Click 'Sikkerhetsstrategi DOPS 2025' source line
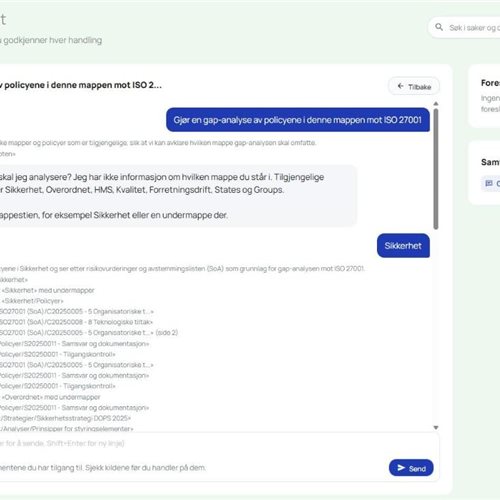Screen dimensions: 500x500 [x=66, y=418]
